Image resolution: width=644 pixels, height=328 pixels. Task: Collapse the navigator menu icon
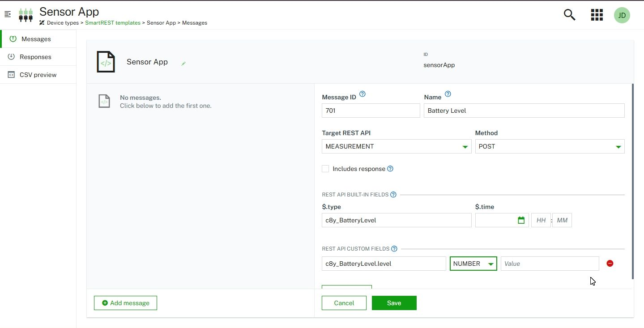click(7, 15)
